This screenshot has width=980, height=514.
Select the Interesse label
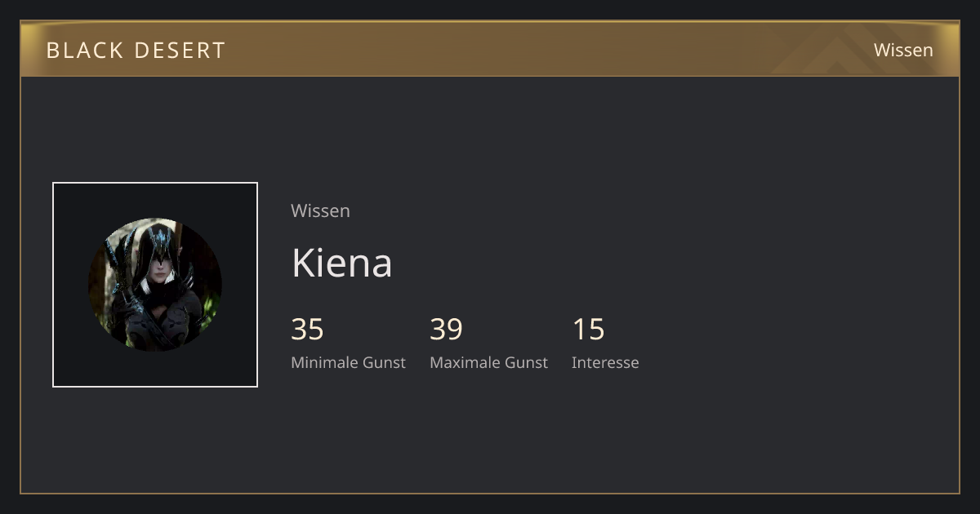(605, 362)
